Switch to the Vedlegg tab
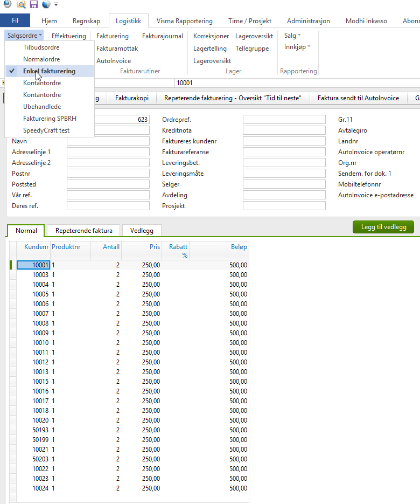 point(142,231)
